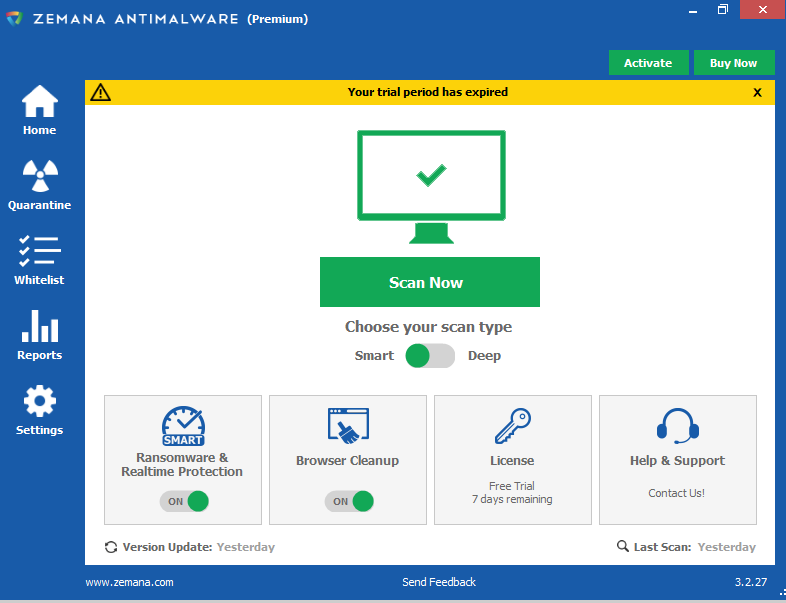The width and height of the screenshot is (786, 603).
Task: Click the 'License' title text
Action: (x=512, y=461)
